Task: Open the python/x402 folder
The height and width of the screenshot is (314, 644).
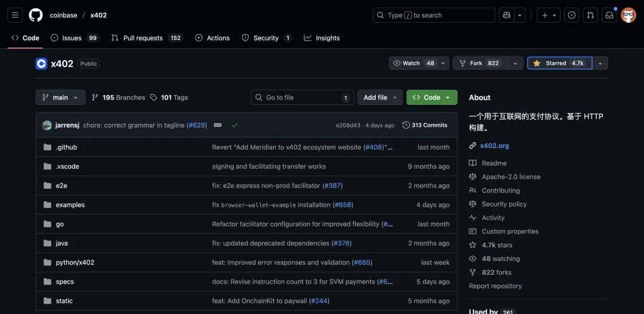Action: [75, 262]
